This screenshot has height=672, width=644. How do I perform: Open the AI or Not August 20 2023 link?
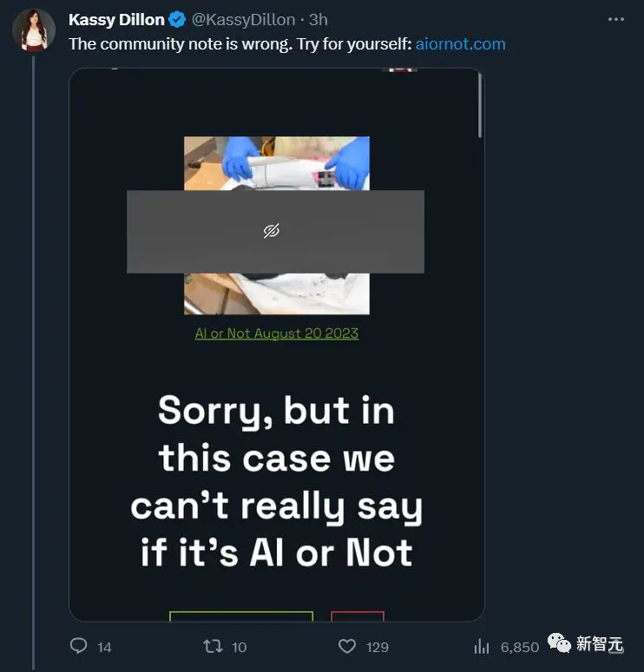click(x=276, y=333)
